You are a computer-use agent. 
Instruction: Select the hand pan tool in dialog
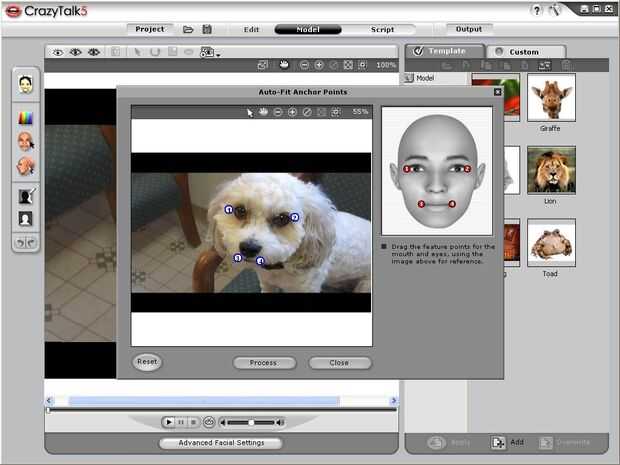(264, 112)
